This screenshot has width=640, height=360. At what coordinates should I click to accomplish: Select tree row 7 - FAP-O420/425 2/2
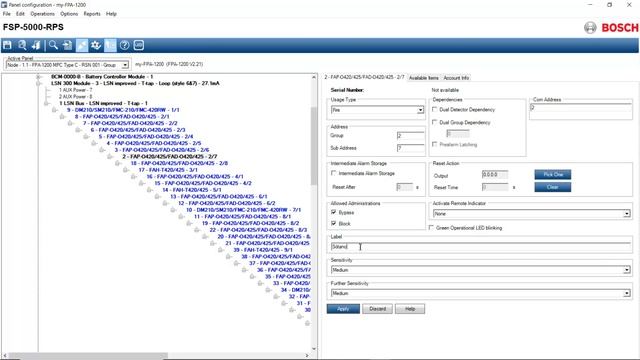[x=130, y=123]
